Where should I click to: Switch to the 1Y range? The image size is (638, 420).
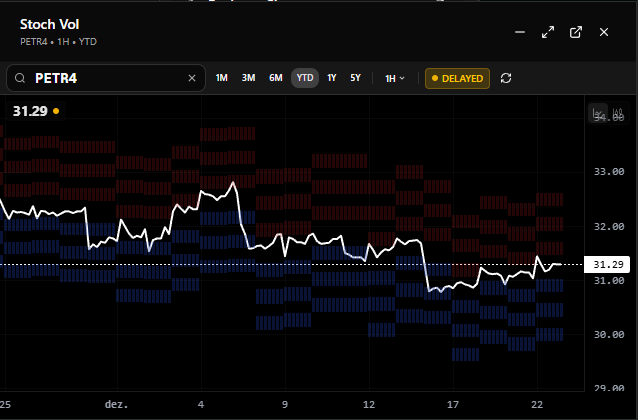pyautogui.click(x=332, y=78)
